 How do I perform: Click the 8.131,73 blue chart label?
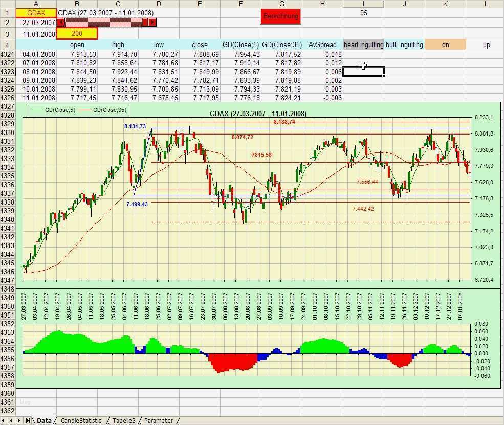pyautogui.click(x=135, y=126)
